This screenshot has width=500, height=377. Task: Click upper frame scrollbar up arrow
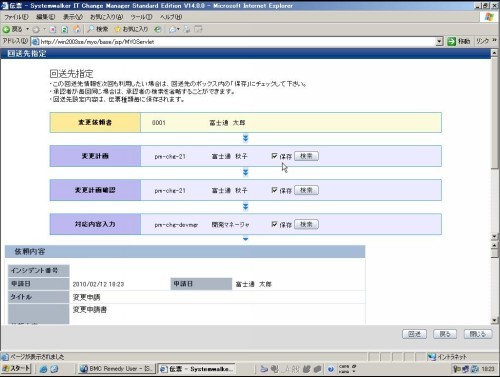[x=495, y=53]
